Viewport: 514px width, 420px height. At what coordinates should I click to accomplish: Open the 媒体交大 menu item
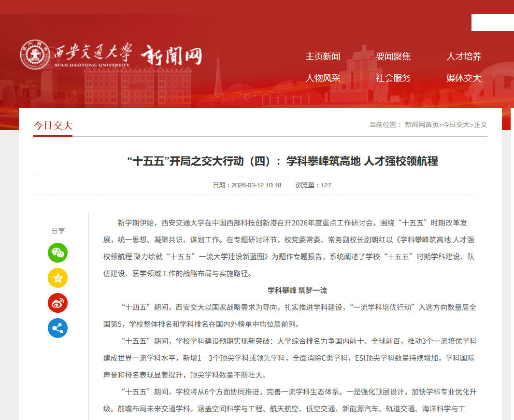point(464,78)
